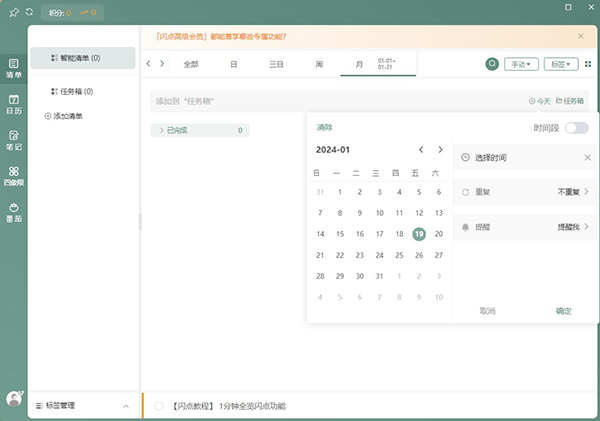This screenshot has width=600, height=421.
Task: Toggle the 时间段 time range switch
Action: coord(576,128)
